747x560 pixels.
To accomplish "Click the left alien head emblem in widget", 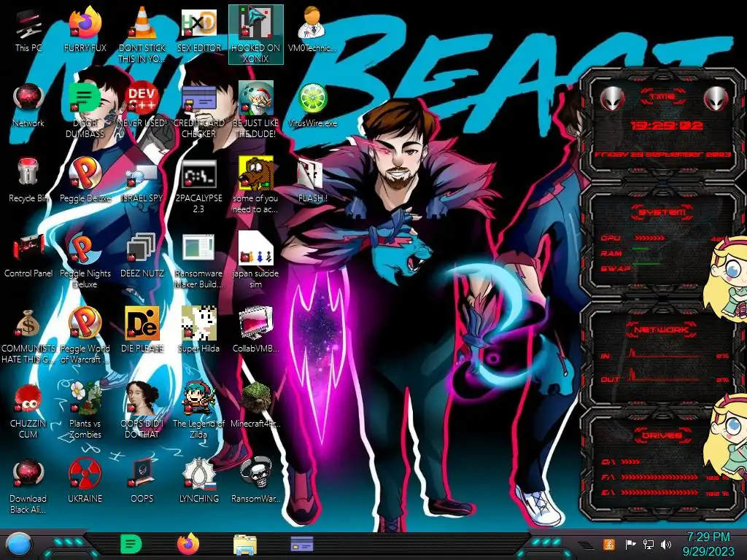I will 612,99.
